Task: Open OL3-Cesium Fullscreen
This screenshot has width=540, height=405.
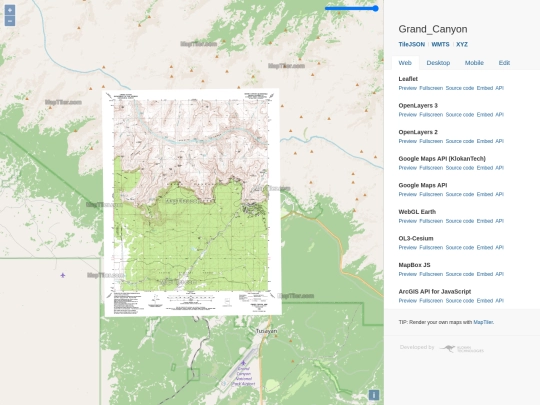Action: coord(431,248)
